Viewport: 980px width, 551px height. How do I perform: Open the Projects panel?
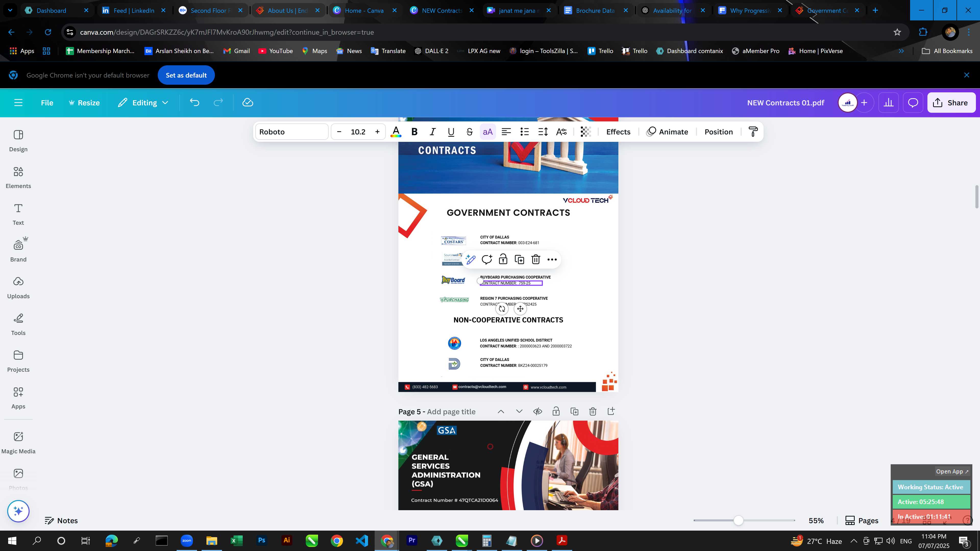(18, 361)
